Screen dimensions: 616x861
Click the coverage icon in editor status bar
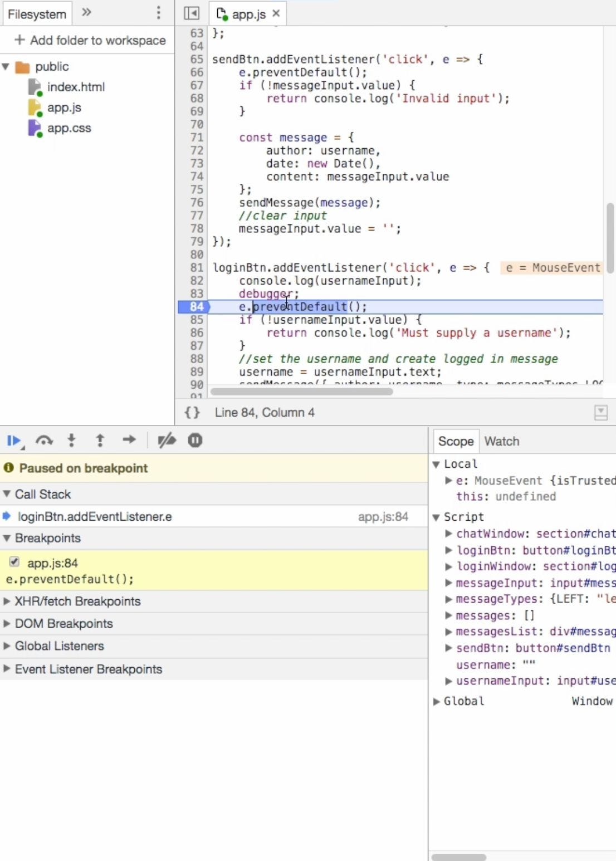[x=601, y=413]
